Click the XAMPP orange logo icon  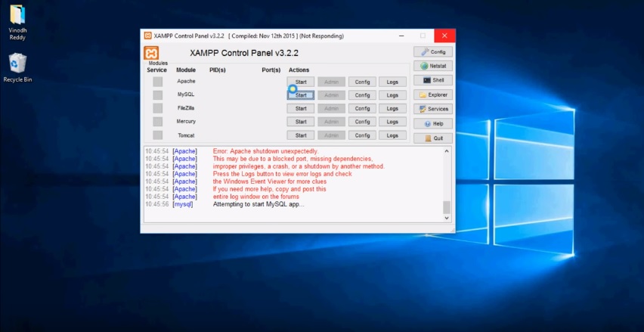point(151,53)
